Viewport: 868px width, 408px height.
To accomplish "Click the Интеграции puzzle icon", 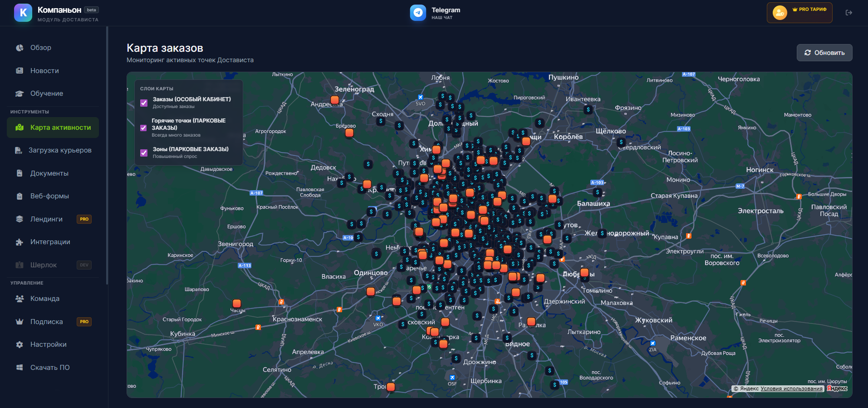I will coord(20,242).
